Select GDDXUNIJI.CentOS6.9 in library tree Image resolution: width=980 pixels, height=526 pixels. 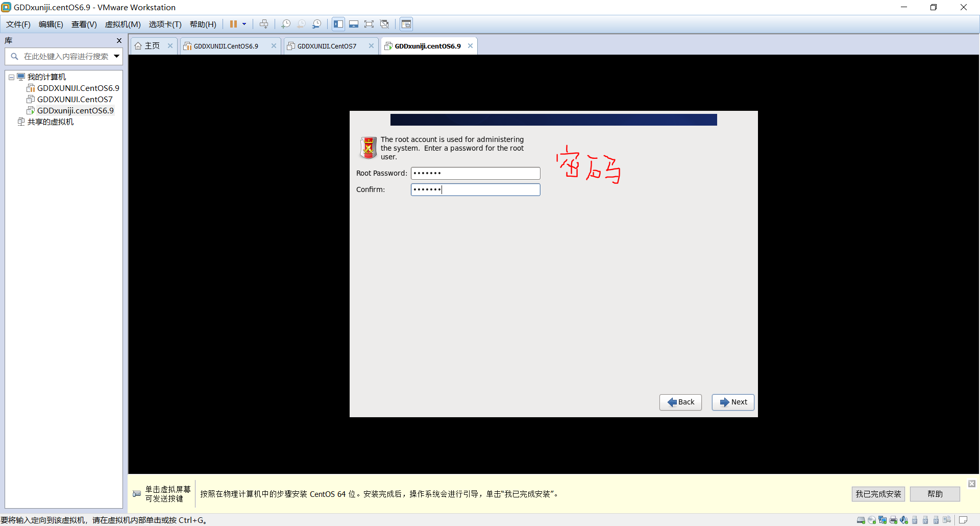tap(78, 88)
